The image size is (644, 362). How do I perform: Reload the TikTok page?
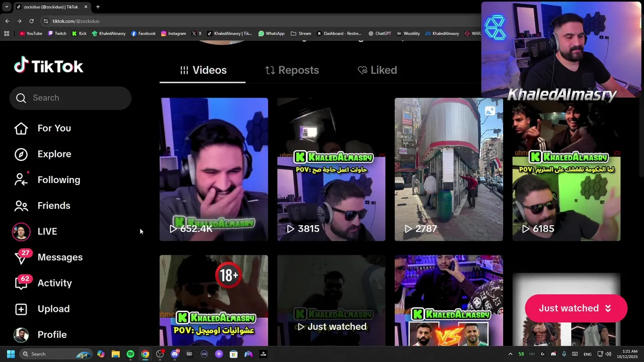[x=31, y=21]
